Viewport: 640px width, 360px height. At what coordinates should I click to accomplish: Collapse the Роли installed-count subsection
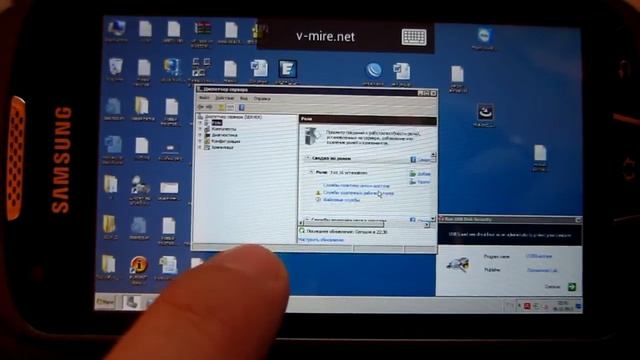tap(311, 173)
